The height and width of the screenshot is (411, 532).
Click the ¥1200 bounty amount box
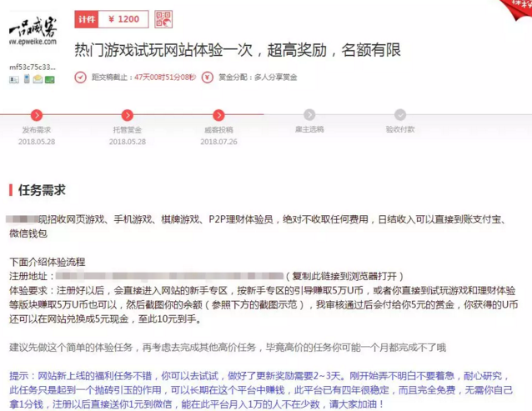coord(125,18)
